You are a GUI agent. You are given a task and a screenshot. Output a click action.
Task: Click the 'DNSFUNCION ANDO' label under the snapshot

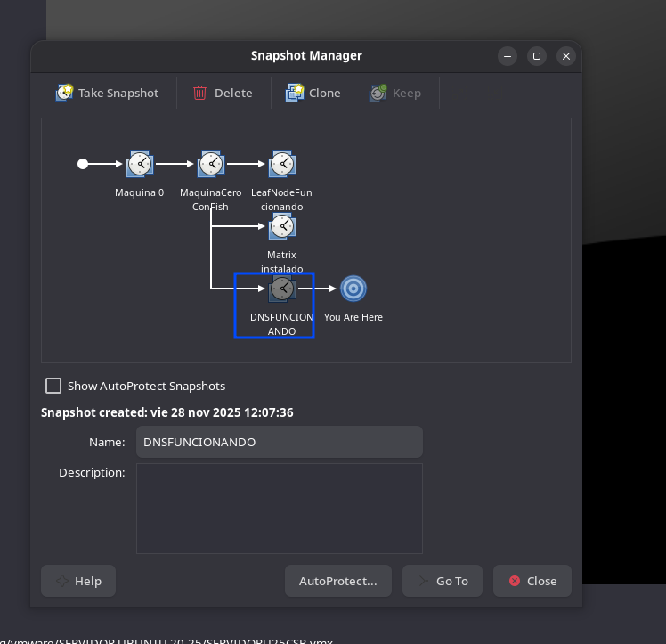coord(281,324)
